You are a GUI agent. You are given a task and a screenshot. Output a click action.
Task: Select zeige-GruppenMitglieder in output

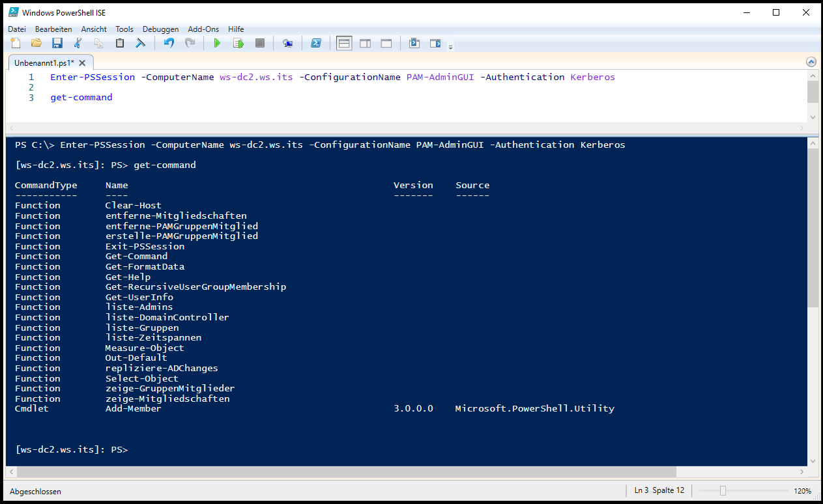[170, 388]
